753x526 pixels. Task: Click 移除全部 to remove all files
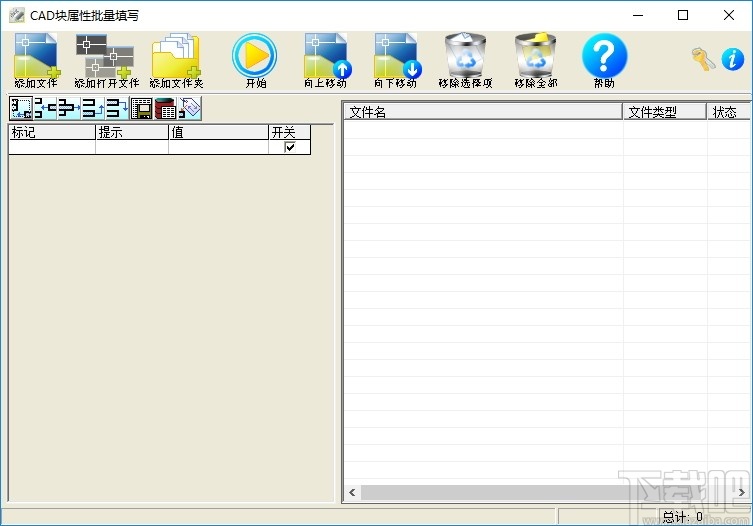point(535,61)
